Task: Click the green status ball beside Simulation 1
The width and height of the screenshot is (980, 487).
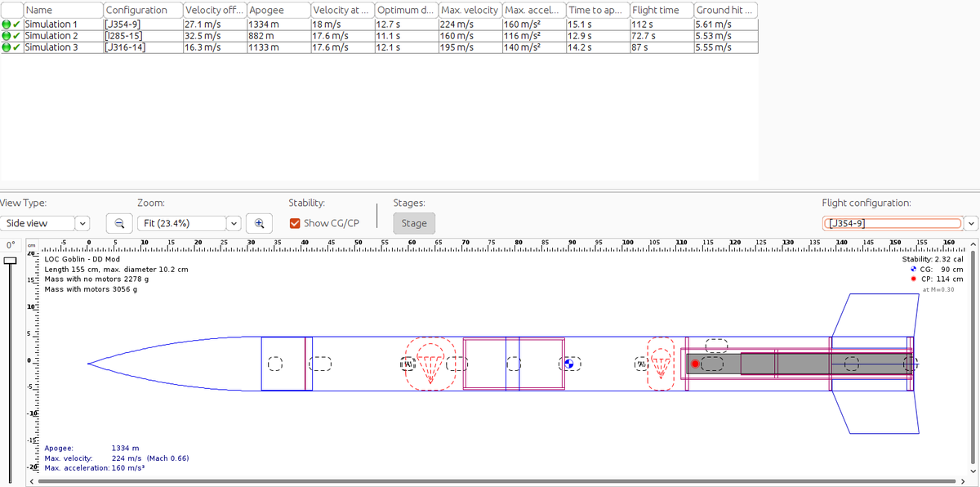Action: tap(6, 24)
